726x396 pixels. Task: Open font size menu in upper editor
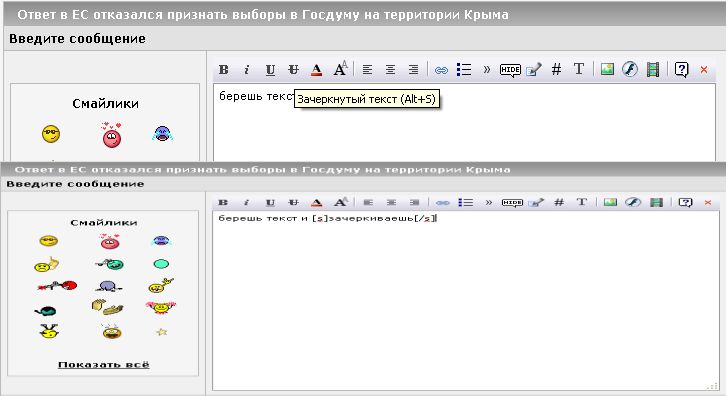coord(340,69)
